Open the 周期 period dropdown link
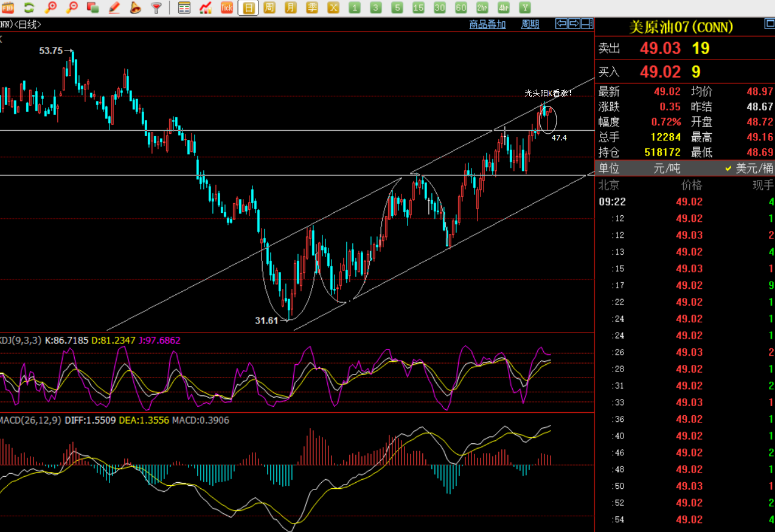Viewport: 775px width, 532px height. click(530, 24)
